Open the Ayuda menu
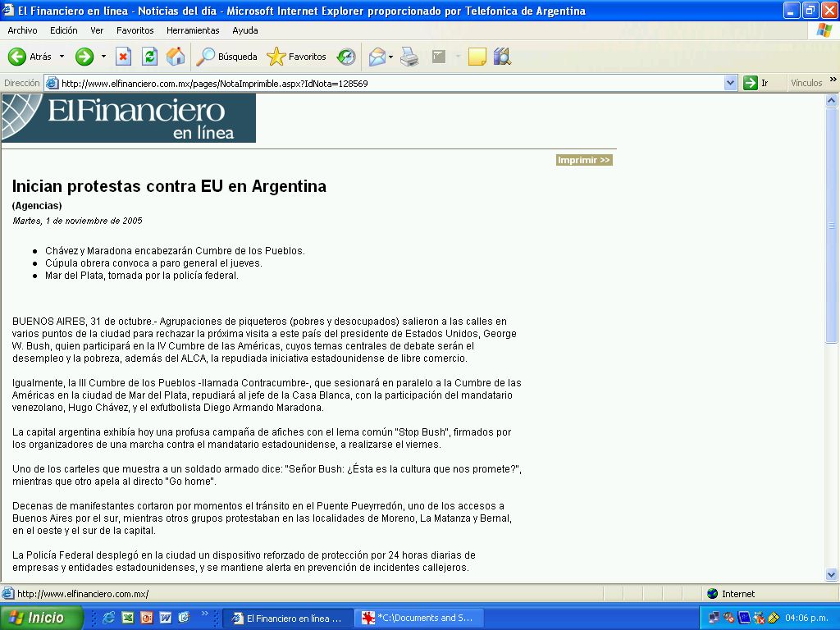This screenshot has width=840, height=630. click(244, 30)
